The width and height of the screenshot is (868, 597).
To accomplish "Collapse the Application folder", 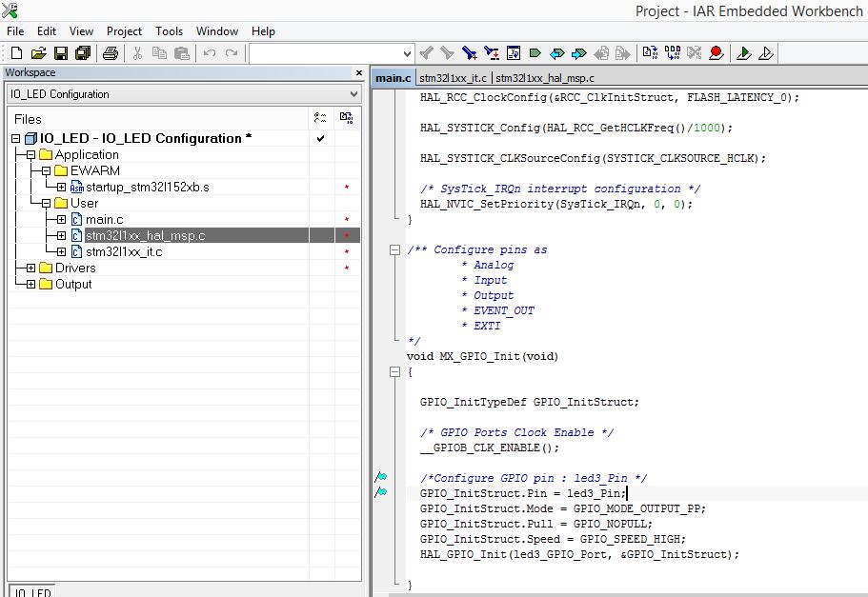I will click(x=31, y=155).
